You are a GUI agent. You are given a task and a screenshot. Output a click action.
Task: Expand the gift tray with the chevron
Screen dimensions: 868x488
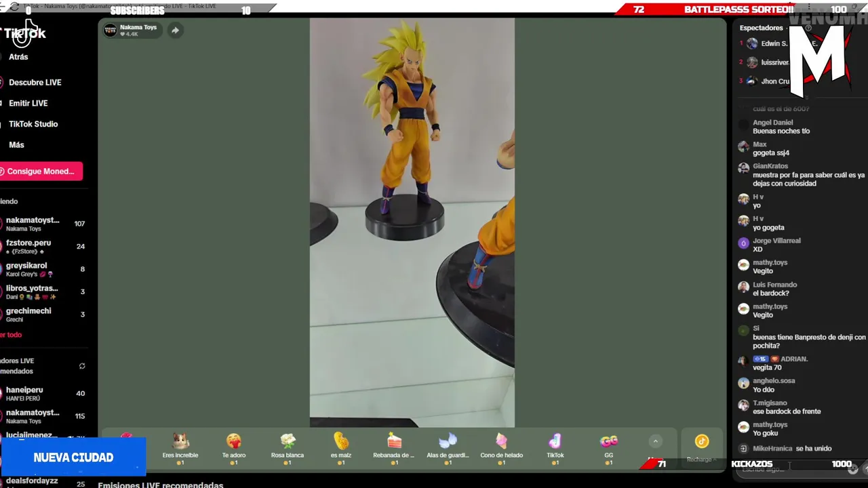(655, 441)
